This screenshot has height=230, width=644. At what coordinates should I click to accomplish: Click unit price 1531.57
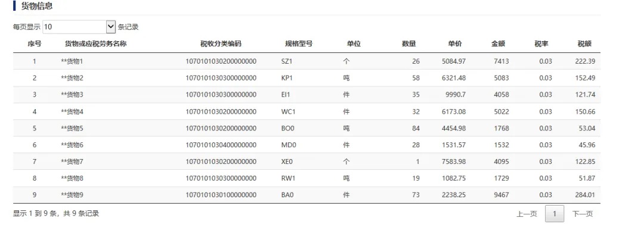pos(453,145)
